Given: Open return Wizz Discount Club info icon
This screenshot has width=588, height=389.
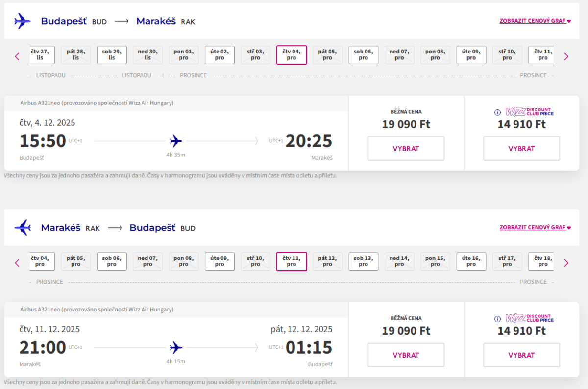Looking at the screenshot, I should (497, 319).
